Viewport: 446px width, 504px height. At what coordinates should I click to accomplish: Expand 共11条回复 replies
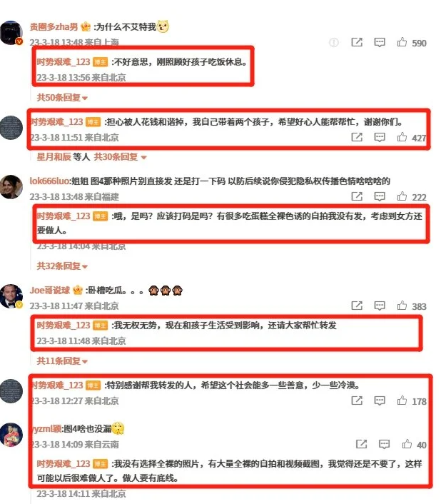click(62, 361)
